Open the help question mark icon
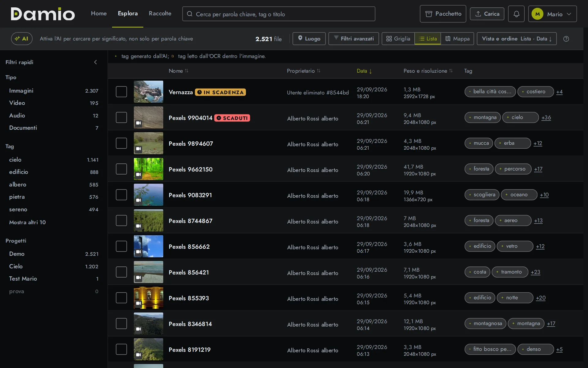The height and width of the screenshot is (368, 588). pyautogui.click(x=566, y=39)
